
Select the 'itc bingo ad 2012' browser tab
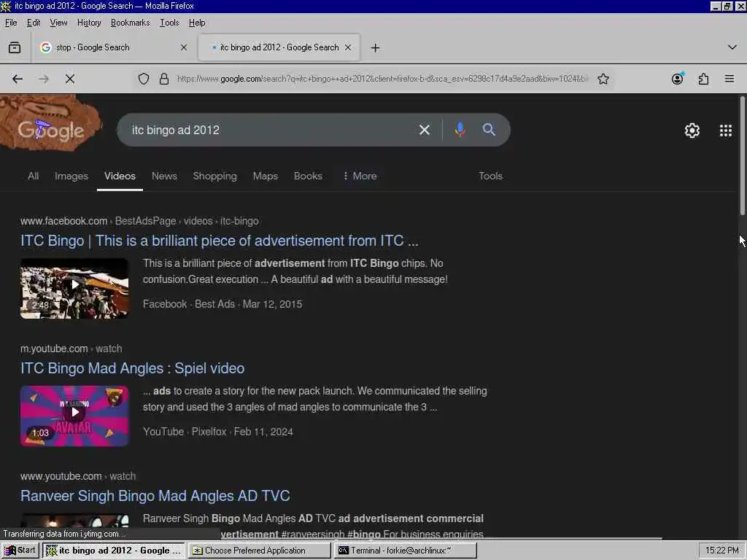coord(279,47)
